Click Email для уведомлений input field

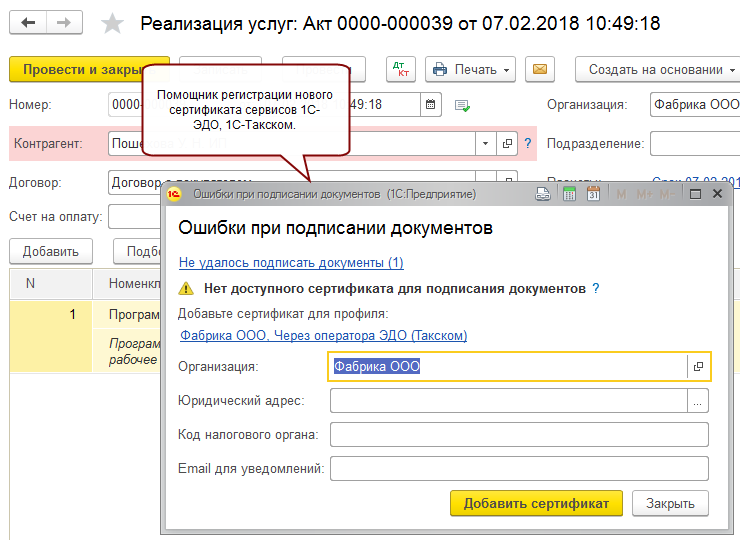pos(519,469)
